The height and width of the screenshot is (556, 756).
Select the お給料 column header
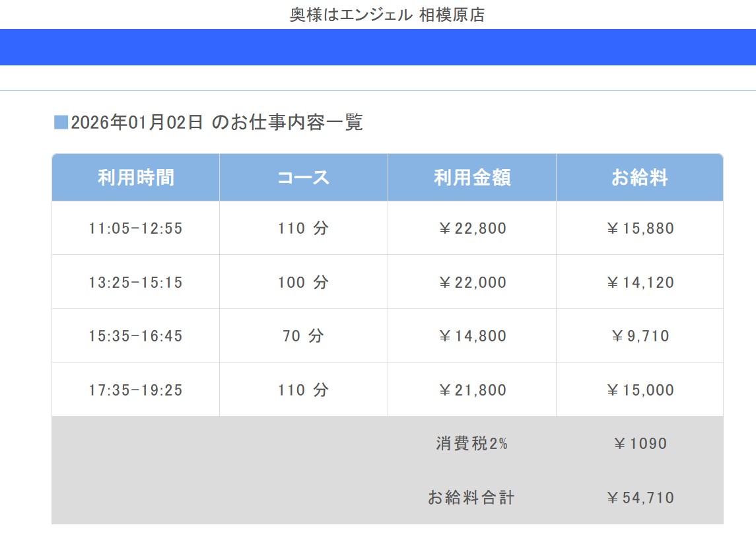tap(639, 178)
